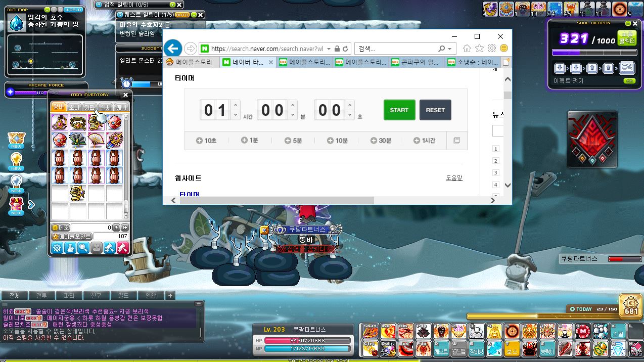644x362 pixels.
Task: Click the soul collector green button
Action: [627, 38]
